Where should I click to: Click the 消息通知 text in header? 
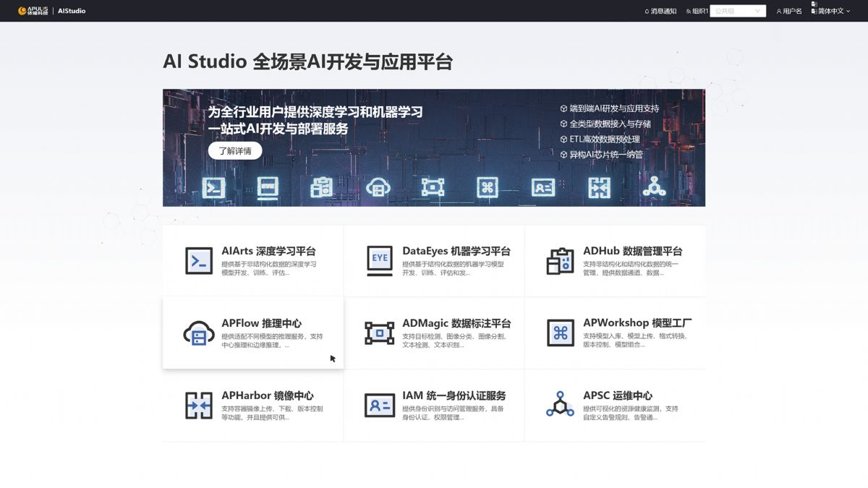[664, 11]
